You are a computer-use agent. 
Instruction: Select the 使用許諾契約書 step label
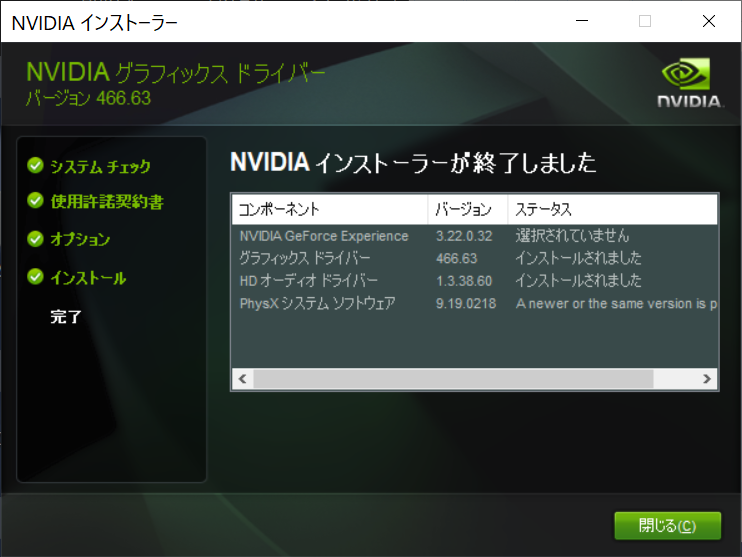pos(107,202)
